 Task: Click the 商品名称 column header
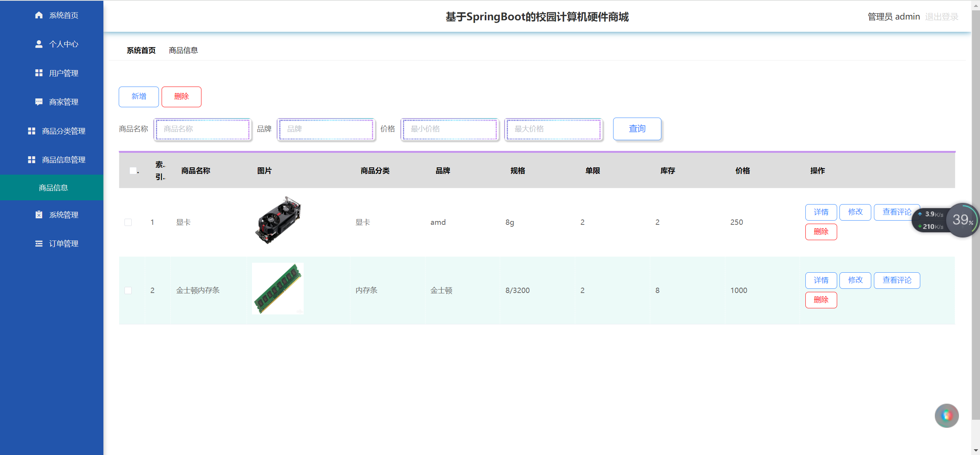click(195, 171)
